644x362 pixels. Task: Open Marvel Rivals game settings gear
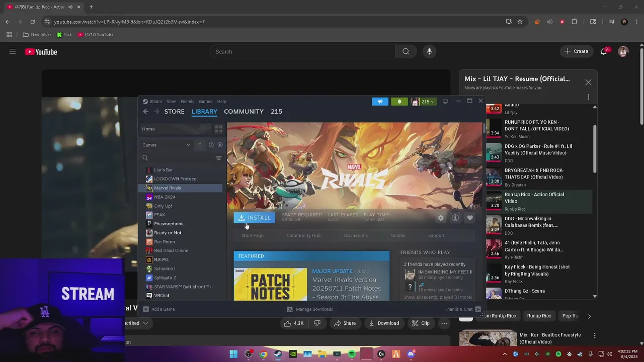pos(441,218)
